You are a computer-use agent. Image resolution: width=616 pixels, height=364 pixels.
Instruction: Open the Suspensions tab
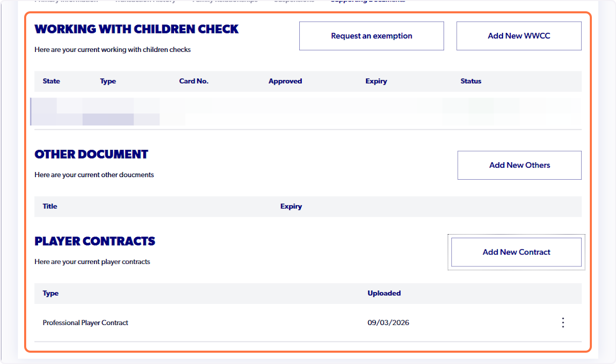(x=294, y=1)
